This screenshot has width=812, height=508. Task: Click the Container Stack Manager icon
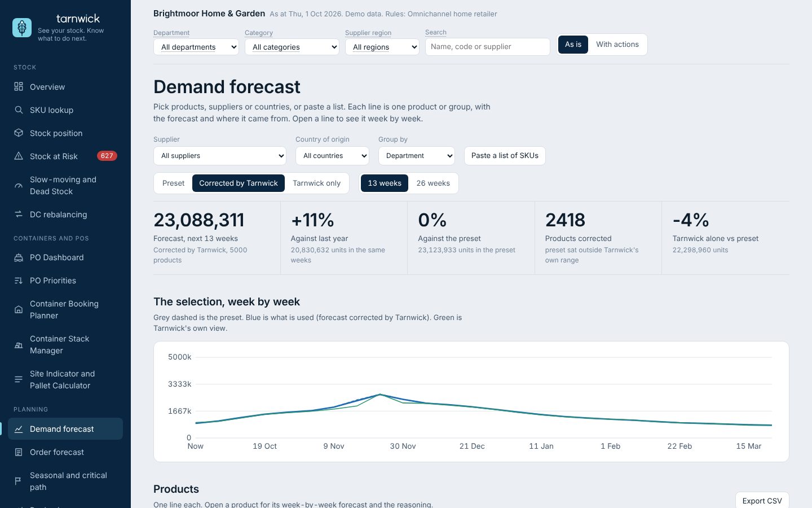tap(19, 344)
